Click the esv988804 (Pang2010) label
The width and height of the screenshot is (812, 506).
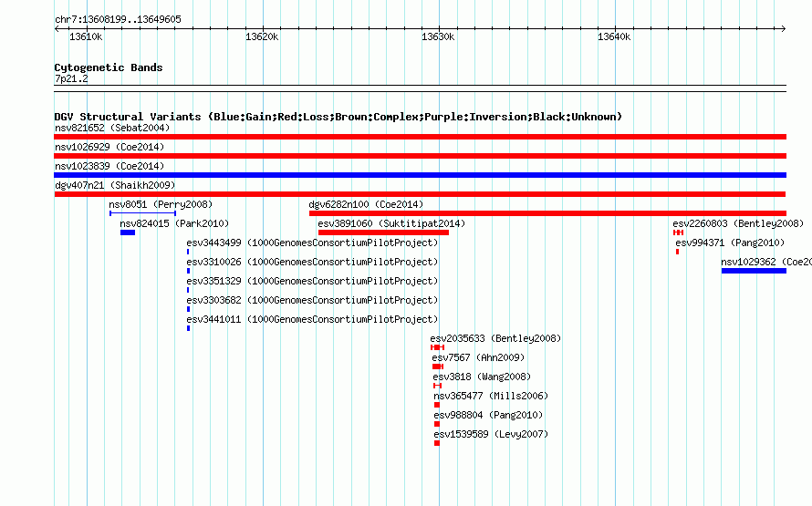(488, 415)
